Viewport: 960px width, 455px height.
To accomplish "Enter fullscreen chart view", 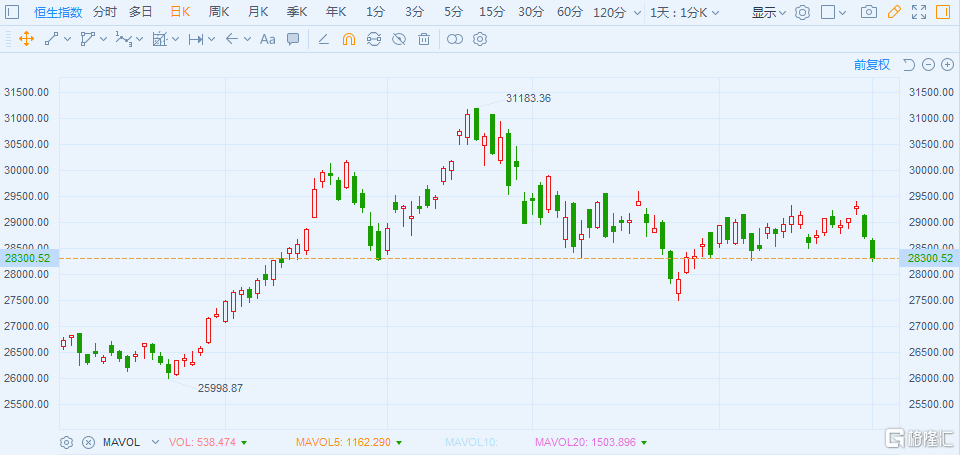I will [918, 12].
